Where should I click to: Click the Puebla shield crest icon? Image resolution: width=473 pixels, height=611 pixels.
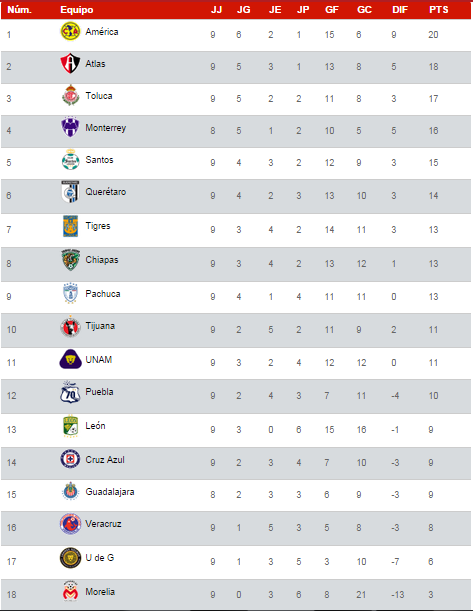coord(71,392)
